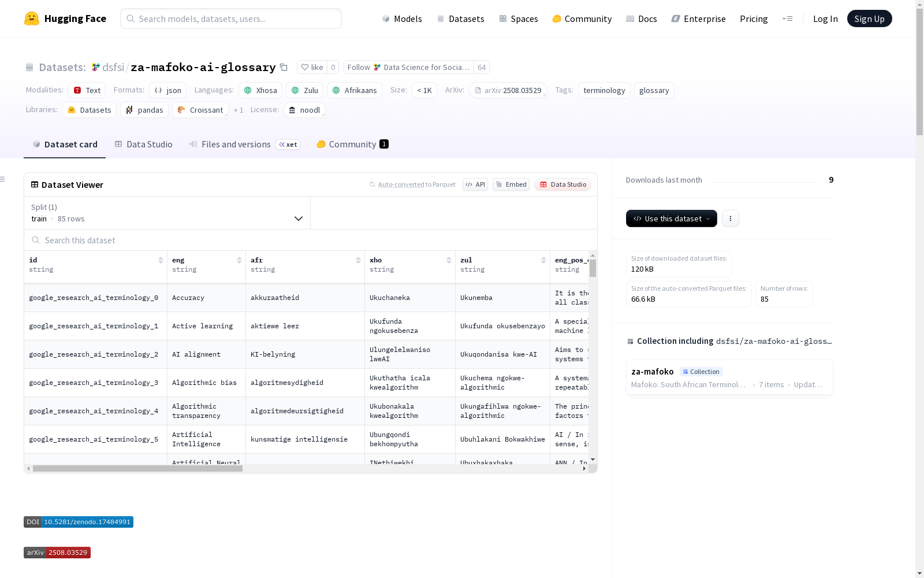The image size is (924, 578).
Task: Select the Zulu language tag
Action: point(305,90)
